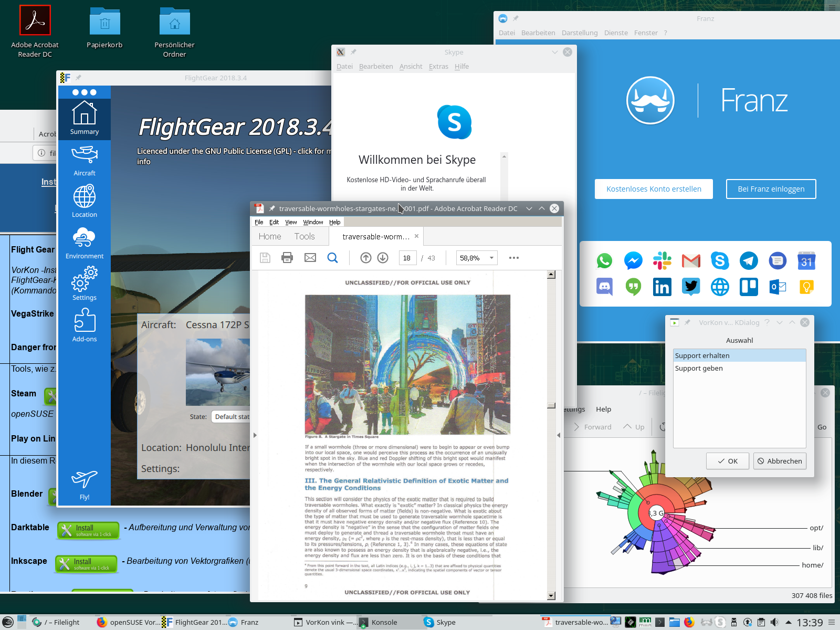Click the Google Keep lightbulb icon in Franz
The image size is (840, 630).
tap(806, 287)
